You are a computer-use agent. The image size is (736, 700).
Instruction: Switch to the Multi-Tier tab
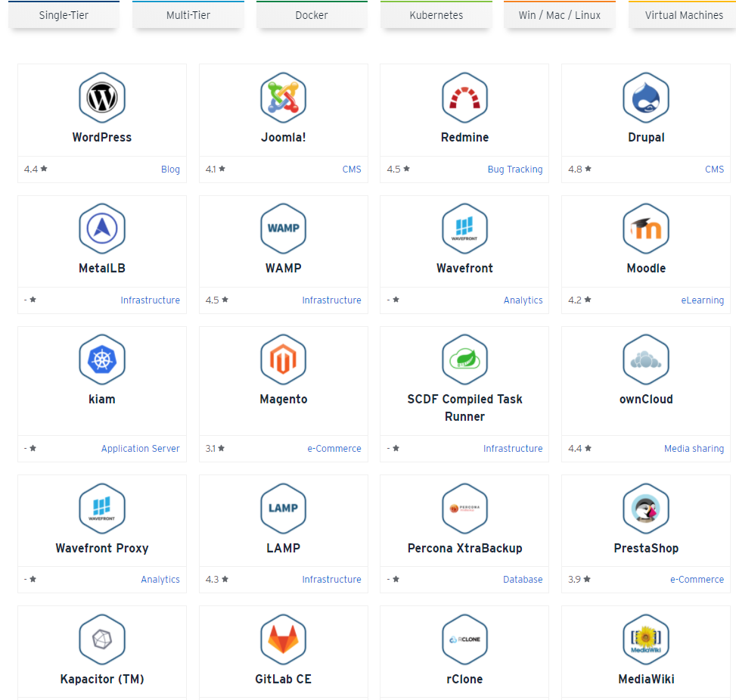click(188, 15)
